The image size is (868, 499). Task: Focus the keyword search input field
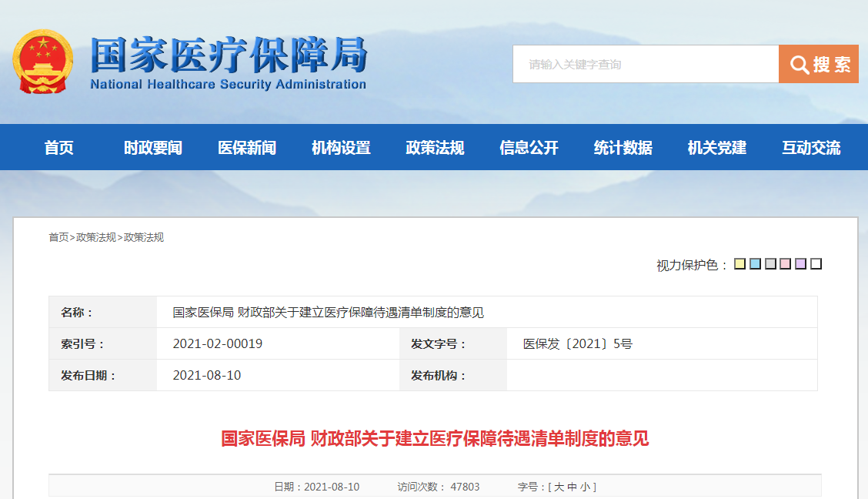(646, 64)
